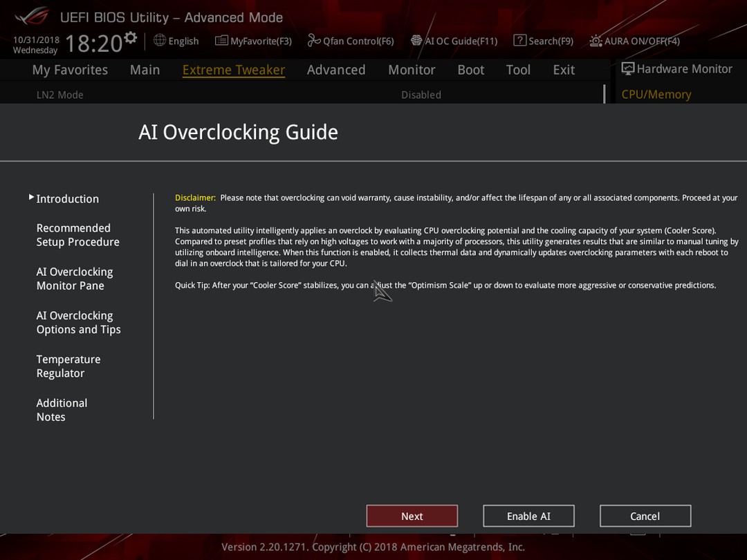Open the Monitor tab

(412, 70)
